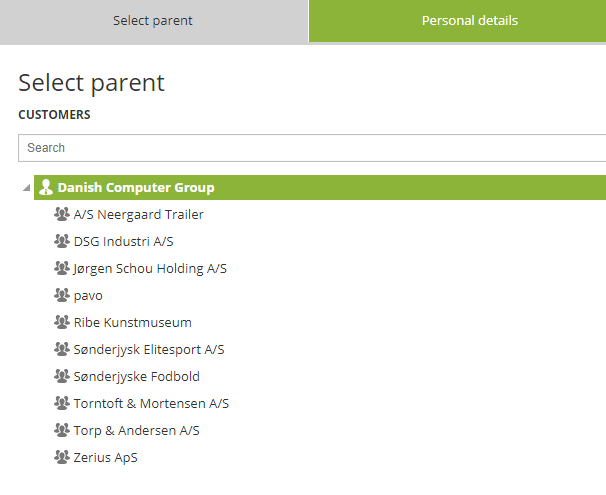Switch to the Personal details tab
This screenshot has height=495, width=606.
[x=458, y=21]
